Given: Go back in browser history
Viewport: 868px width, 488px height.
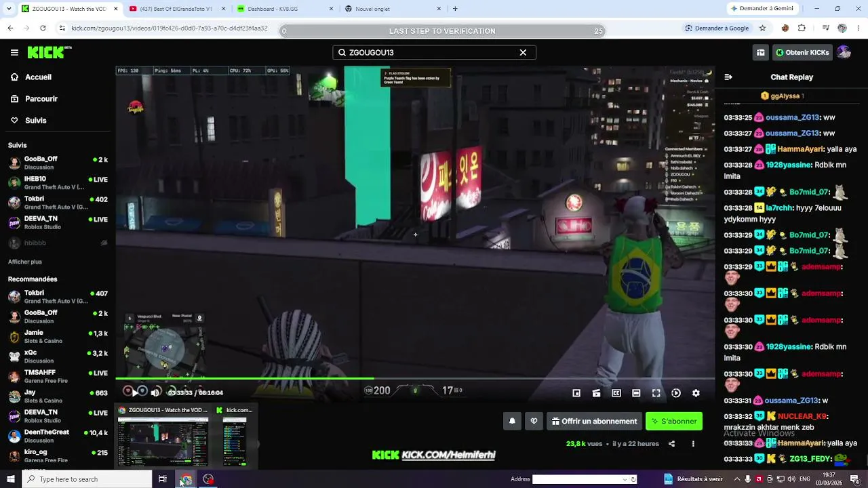Looking at the screenshot, I should [x=10, y=28].
